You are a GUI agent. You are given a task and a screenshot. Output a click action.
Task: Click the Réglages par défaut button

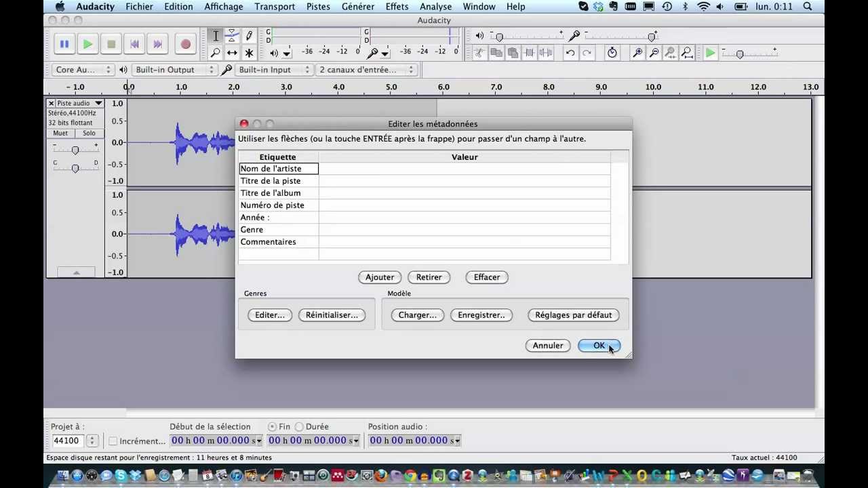pos(573,315)
